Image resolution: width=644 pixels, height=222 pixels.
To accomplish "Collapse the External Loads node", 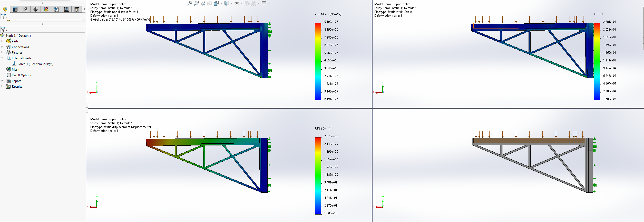I will pos(2,58).
